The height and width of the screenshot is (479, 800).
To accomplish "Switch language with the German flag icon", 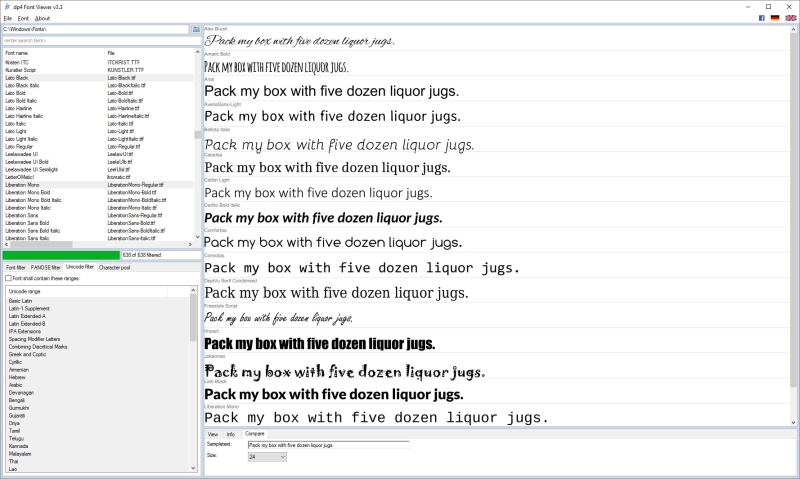I will pyautogui.click(x=774, y=18).
